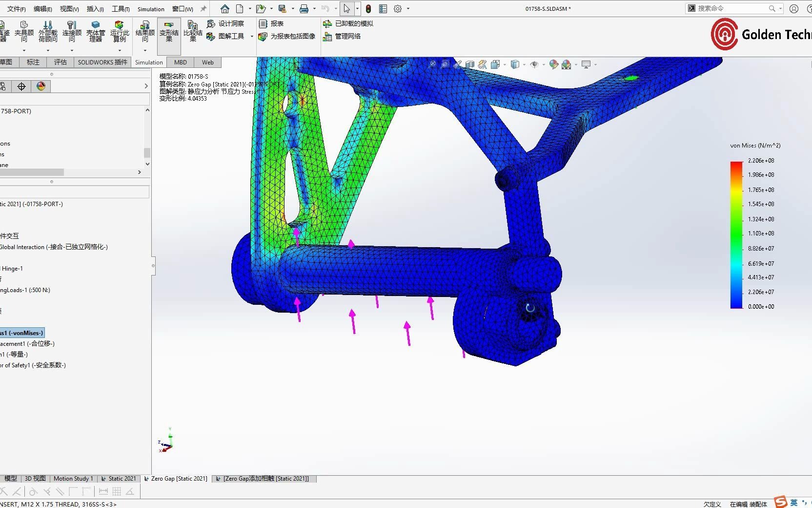Open the 管理网络 link
Screen dimensions: 812x508
[347, 37]
